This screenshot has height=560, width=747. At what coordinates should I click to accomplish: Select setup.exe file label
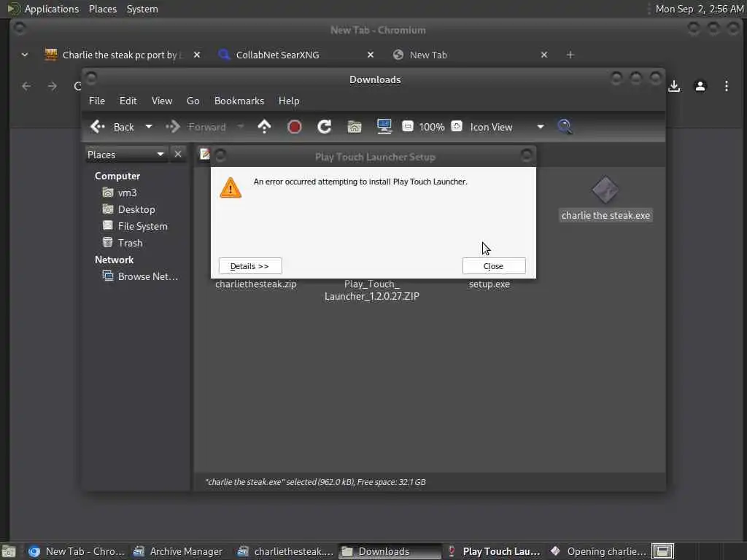click(489, 284)
